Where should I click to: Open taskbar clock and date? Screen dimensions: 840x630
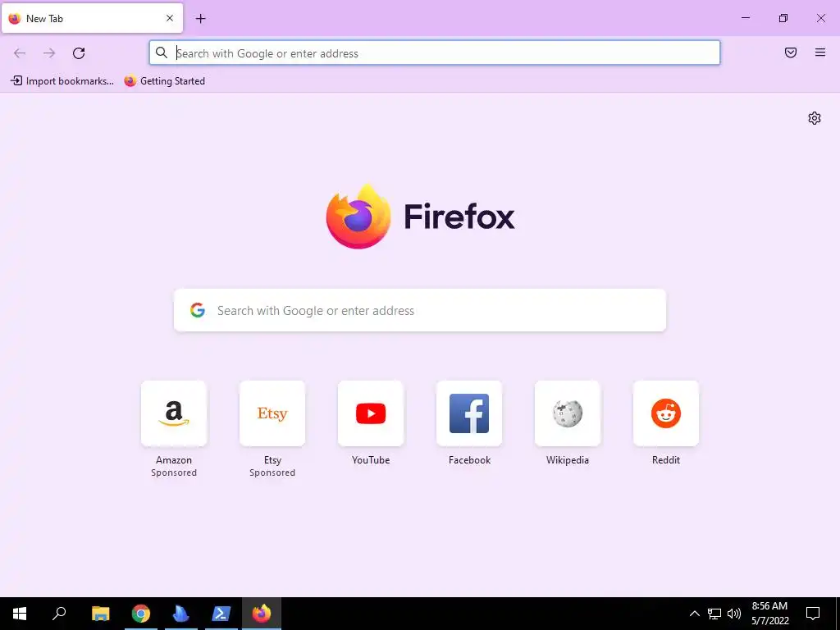tap(769, 614)
